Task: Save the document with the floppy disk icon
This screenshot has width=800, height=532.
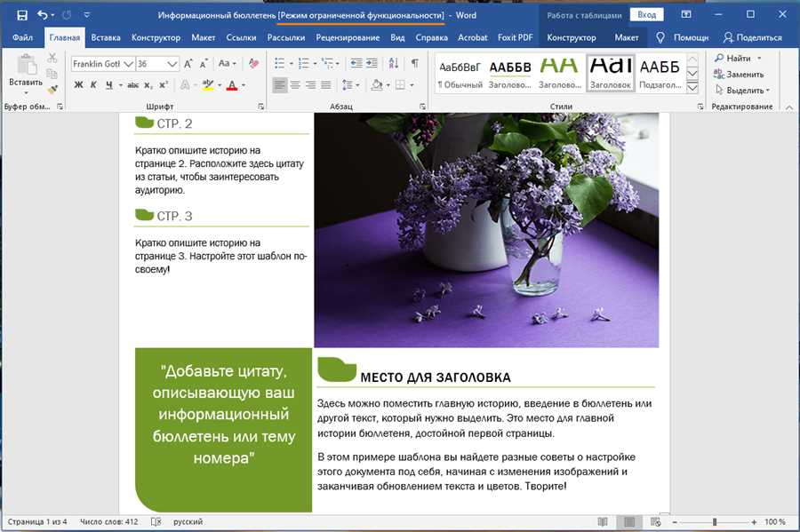Action: point(22,15)
